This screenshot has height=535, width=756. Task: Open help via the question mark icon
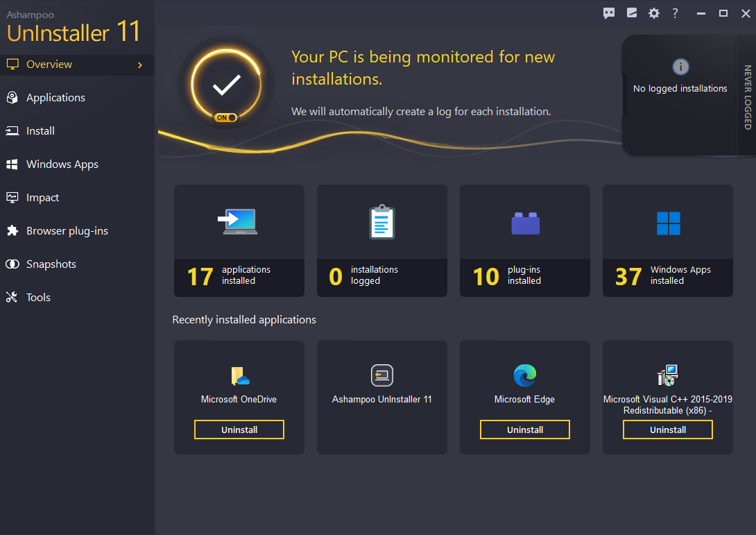coord(675,12)
